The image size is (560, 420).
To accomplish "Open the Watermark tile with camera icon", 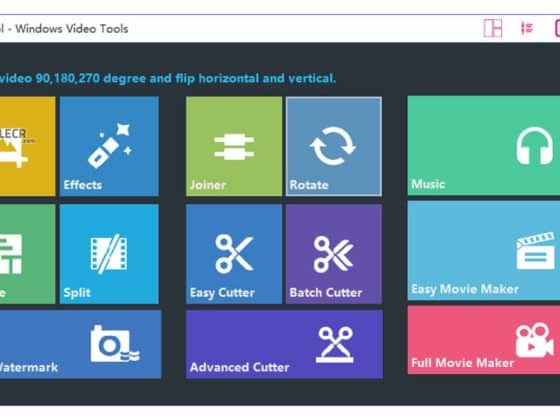I will click(x=80, y=344).
